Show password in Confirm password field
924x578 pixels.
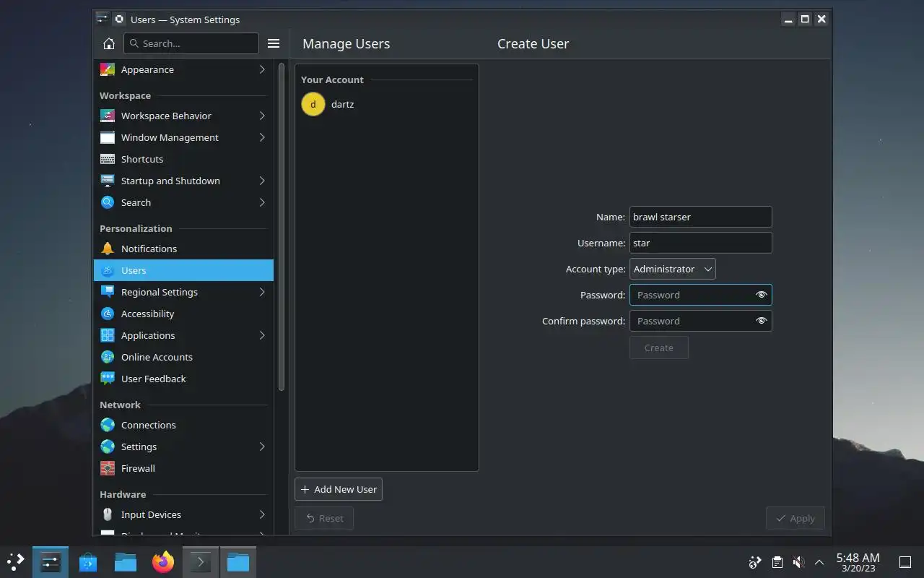click(761, 321)
